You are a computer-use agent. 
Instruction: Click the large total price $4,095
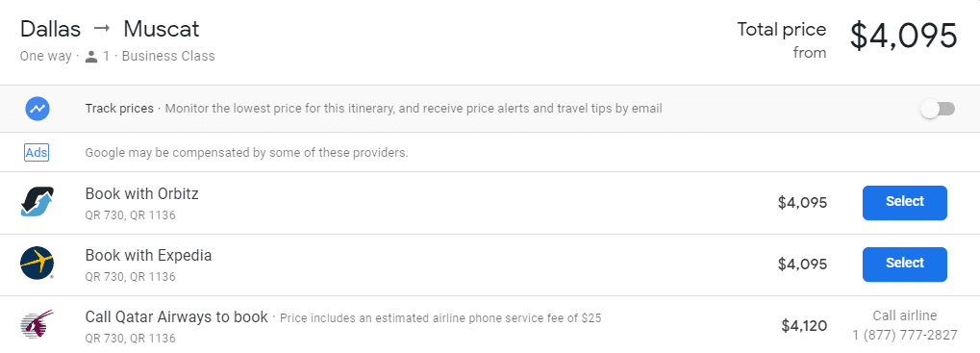[903, 36]
